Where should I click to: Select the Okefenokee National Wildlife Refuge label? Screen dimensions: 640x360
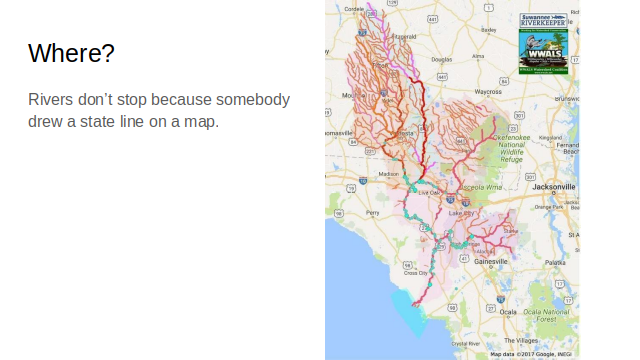point(511,148)
